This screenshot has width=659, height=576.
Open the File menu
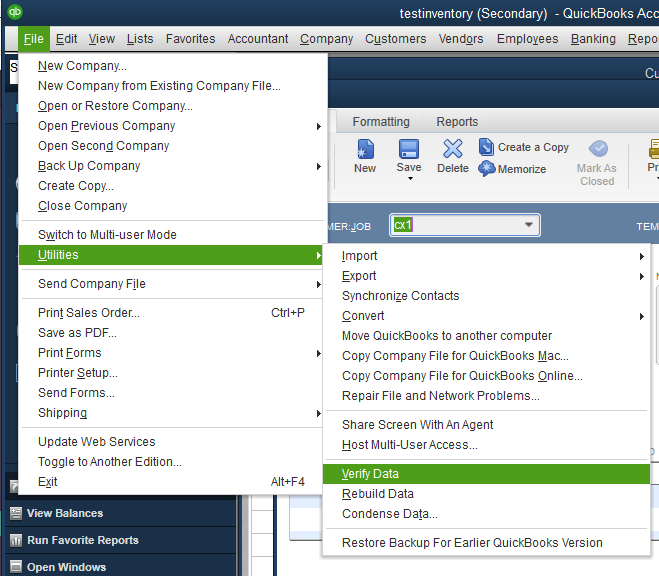point(34,39)
